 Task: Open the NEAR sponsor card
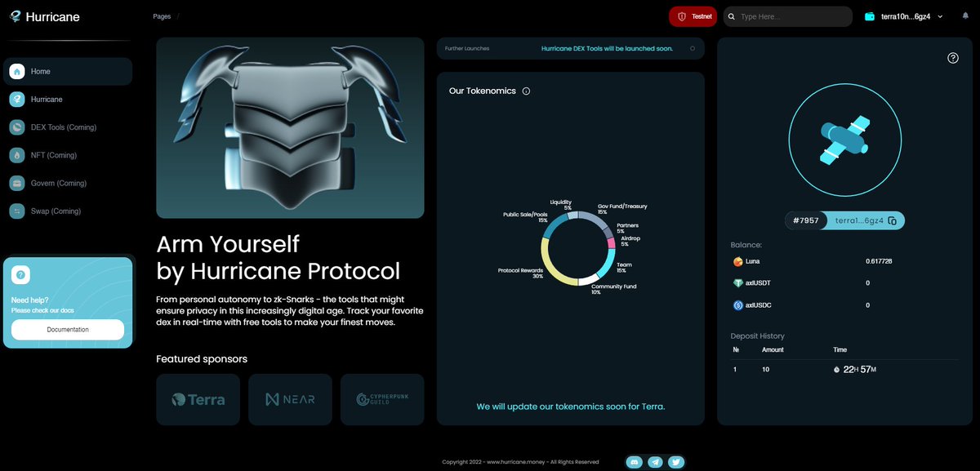coord(290,399)
